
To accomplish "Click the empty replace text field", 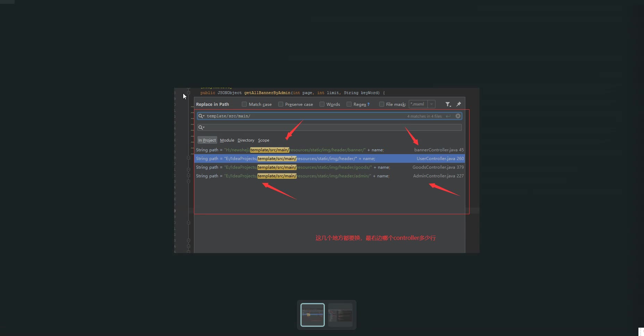I will pos(329,127).
